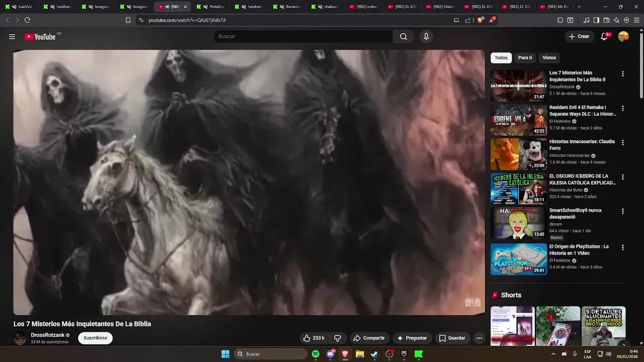The height and width of the screenshot is (362, 644).
Task: Open Iceberg de la Iglesia Católica thumbnail
Action: tap(519, 189)
